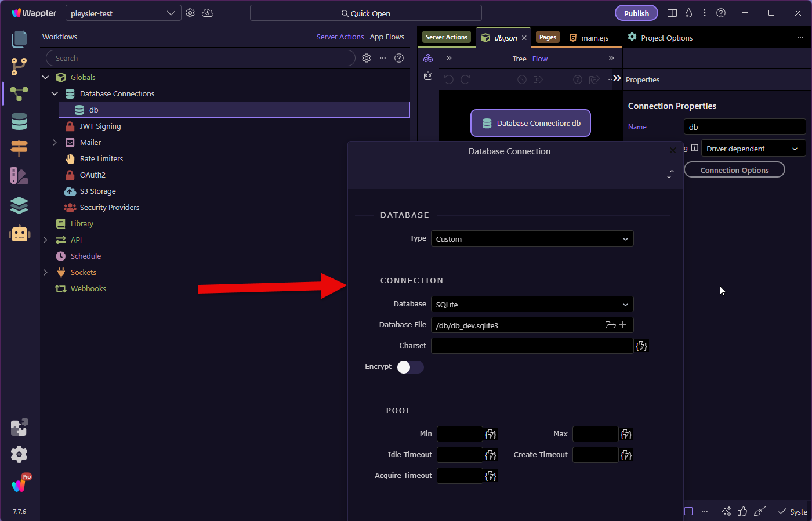812x521 pixels.
Task: Open the Extensions puzzle icon in sidebar
Action: tap(19, 427)
